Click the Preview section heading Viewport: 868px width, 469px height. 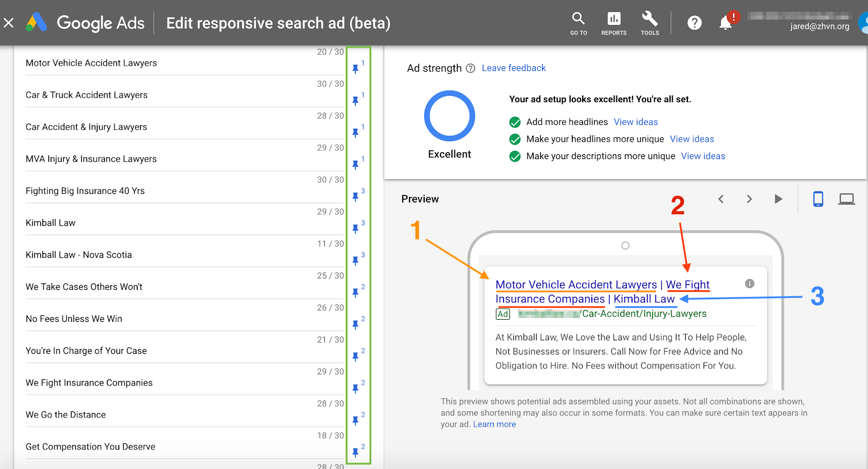tap(420, 199)
